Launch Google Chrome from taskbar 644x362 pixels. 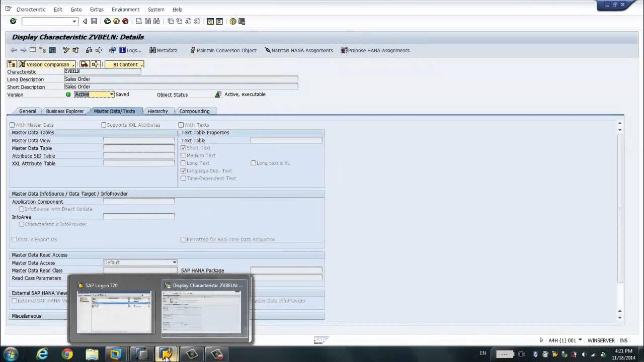click(x=67, y=354)
